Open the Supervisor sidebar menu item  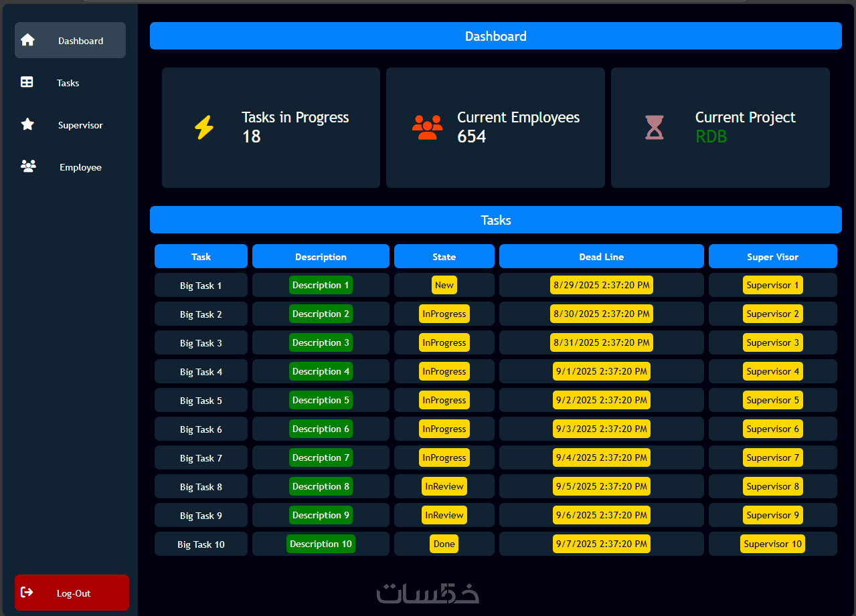[x=70, y=124]
